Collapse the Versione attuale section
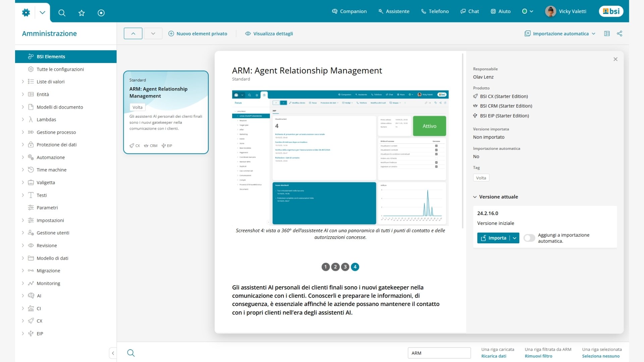The width and height of the screenshot is (644, 362). click(475, 197)
